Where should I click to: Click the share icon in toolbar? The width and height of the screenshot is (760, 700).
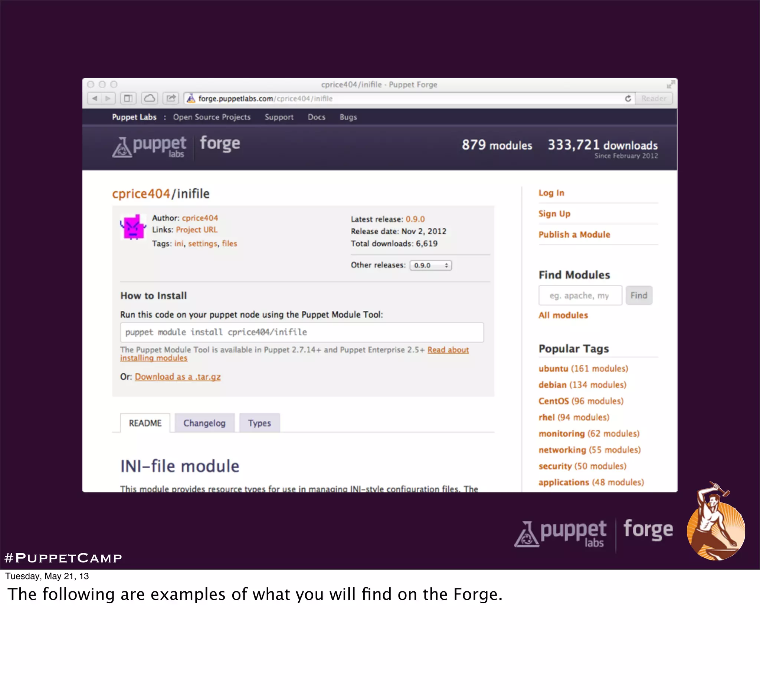click(x=171, y=99)
